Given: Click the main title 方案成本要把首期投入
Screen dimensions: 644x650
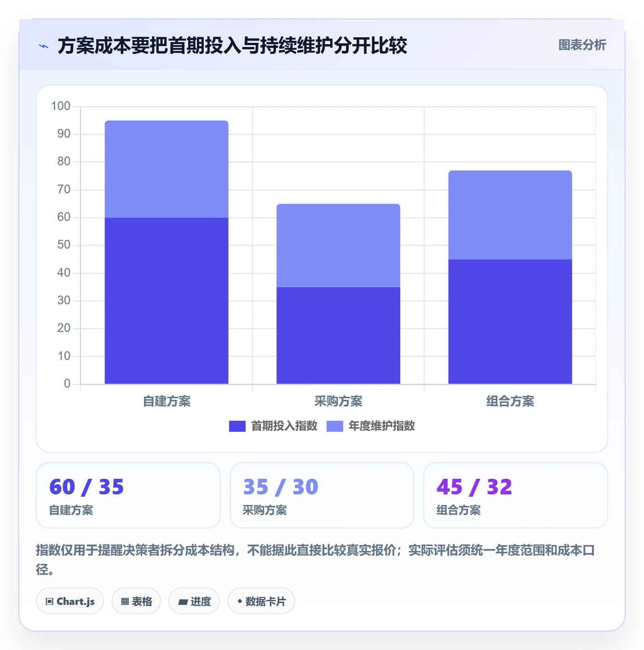Looking at the screenshot, I should pyautogui.click(x=232, y=46).
